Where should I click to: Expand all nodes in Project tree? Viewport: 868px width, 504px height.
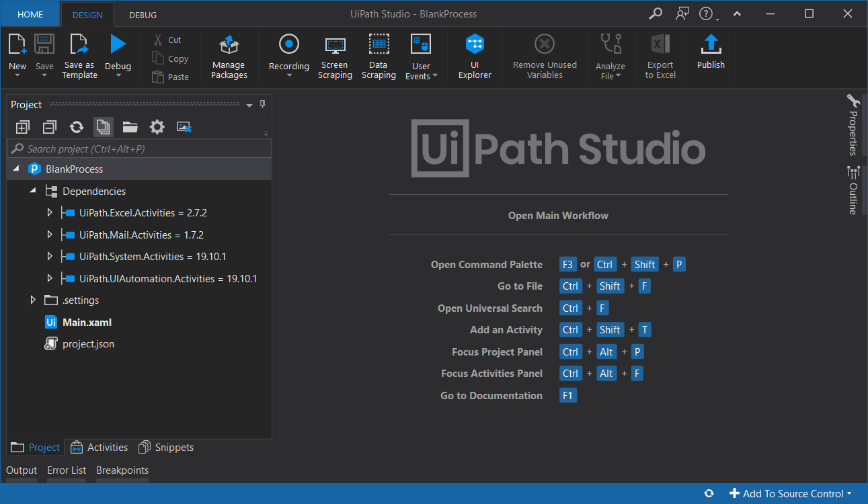(22, 127)
